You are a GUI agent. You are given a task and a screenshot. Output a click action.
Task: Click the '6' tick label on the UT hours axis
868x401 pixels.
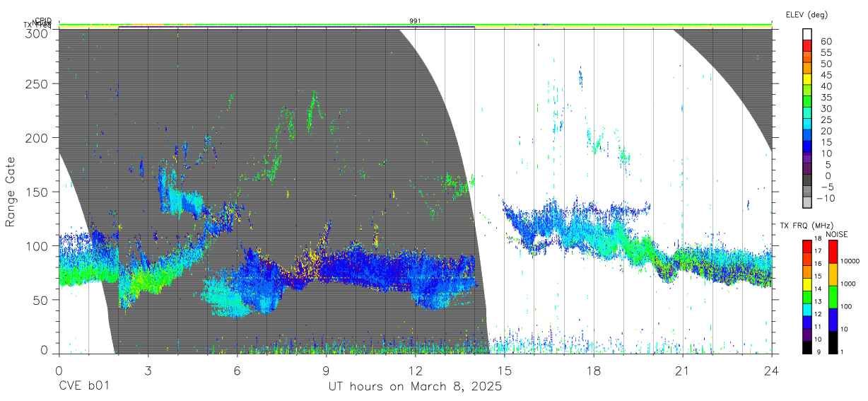[237, 370]
